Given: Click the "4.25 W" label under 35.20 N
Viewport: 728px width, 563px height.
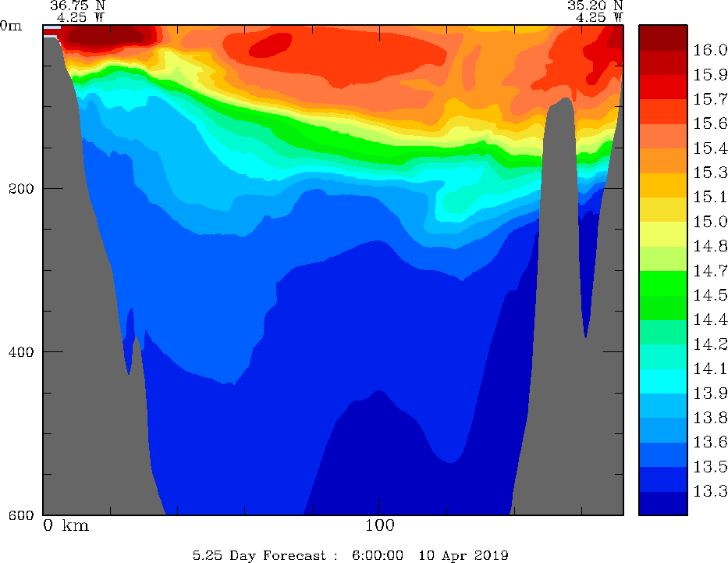Looking at the screenshot, I should tap(599, 18).
